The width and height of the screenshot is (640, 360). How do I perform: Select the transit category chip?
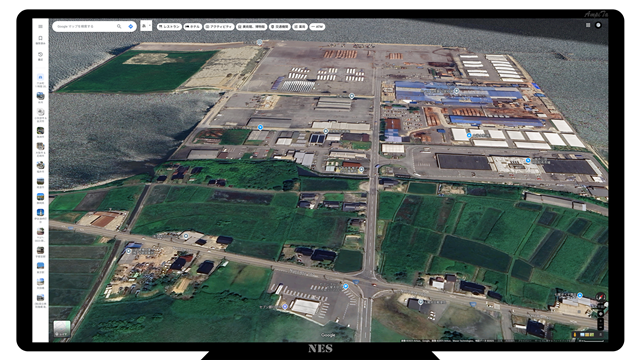coord(280,27)
